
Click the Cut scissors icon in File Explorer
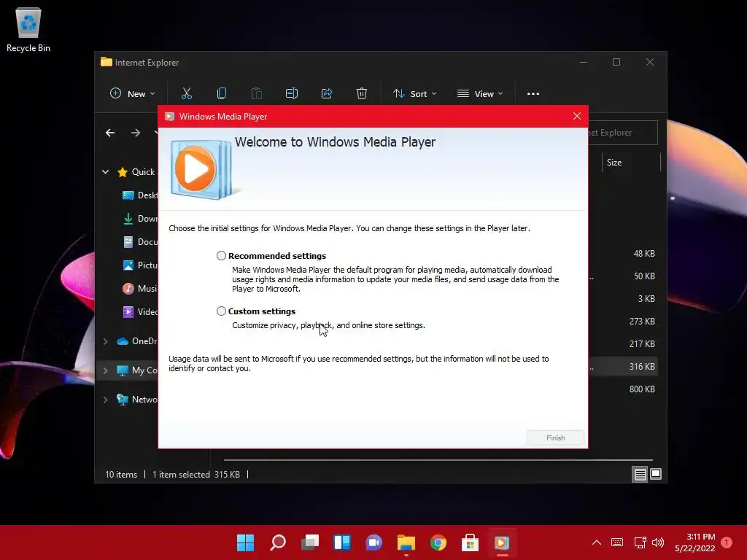[x=186, y=93]
